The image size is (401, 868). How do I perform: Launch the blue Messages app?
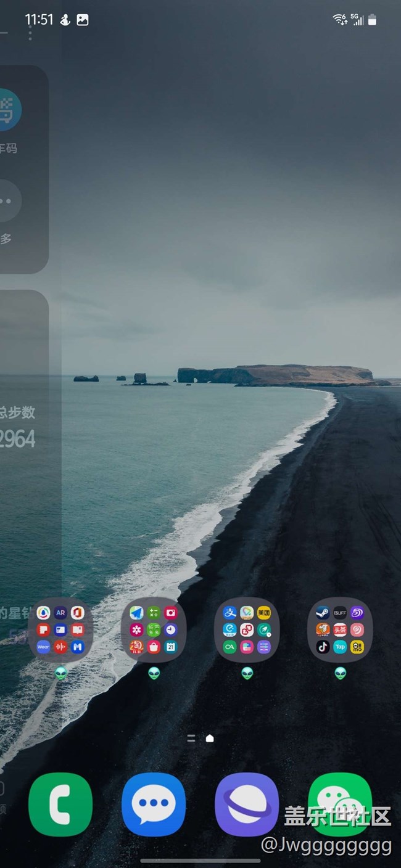coord(154,804)
